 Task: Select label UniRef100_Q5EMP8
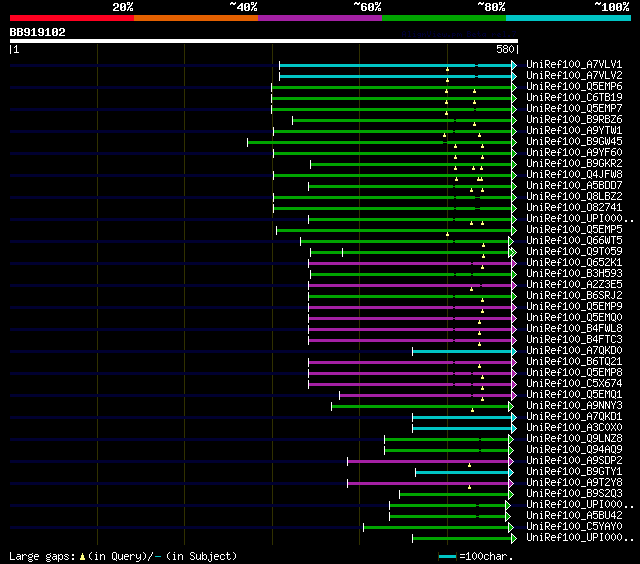coord(574,373)
